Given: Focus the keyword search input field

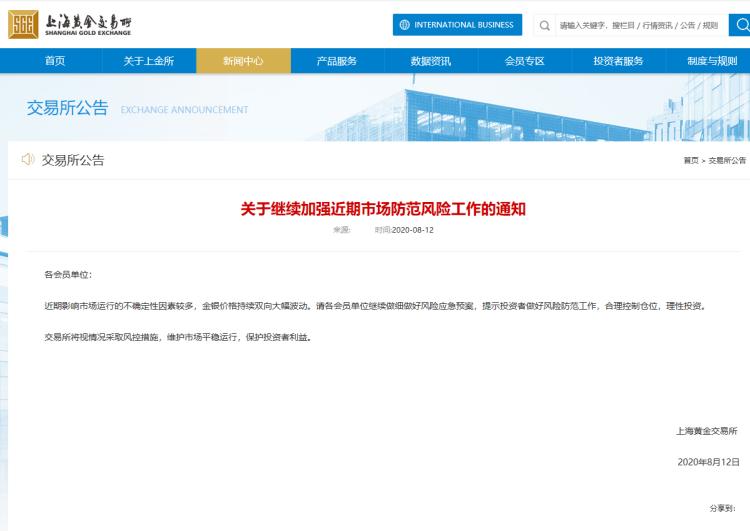Looking at the screenshot, I should pyautogui.click(x=641, y=25).
